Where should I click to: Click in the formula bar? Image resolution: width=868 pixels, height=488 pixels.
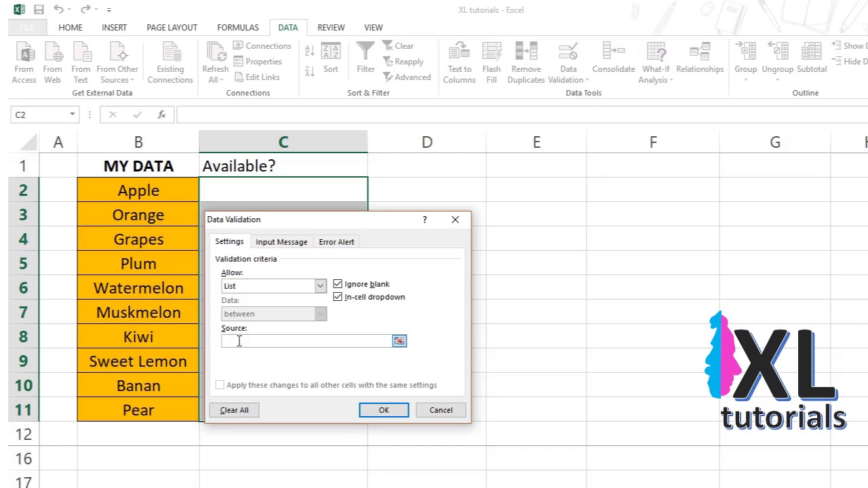pyautogui.click(x=521, y=115)
